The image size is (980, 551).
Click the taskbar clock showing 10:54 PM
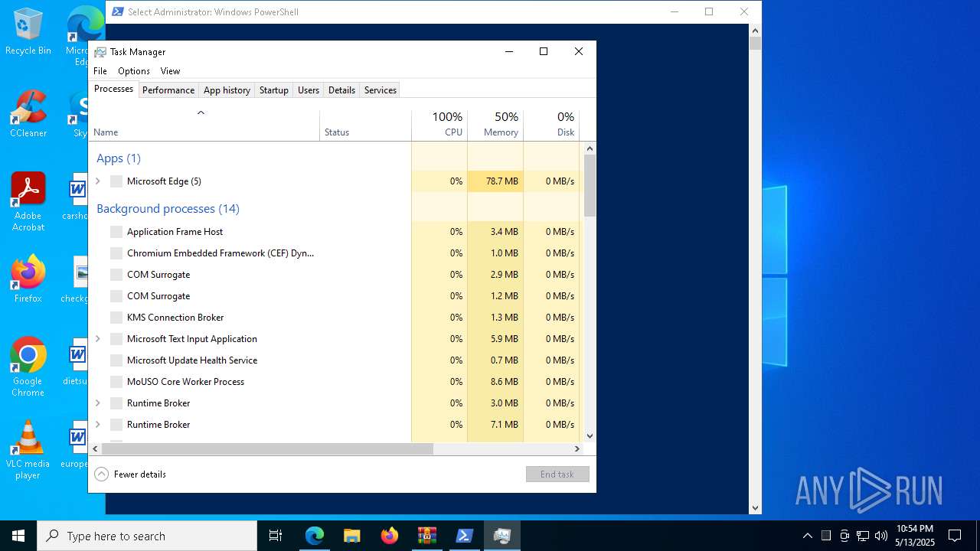pyautogui.click(x=915, y=536)
